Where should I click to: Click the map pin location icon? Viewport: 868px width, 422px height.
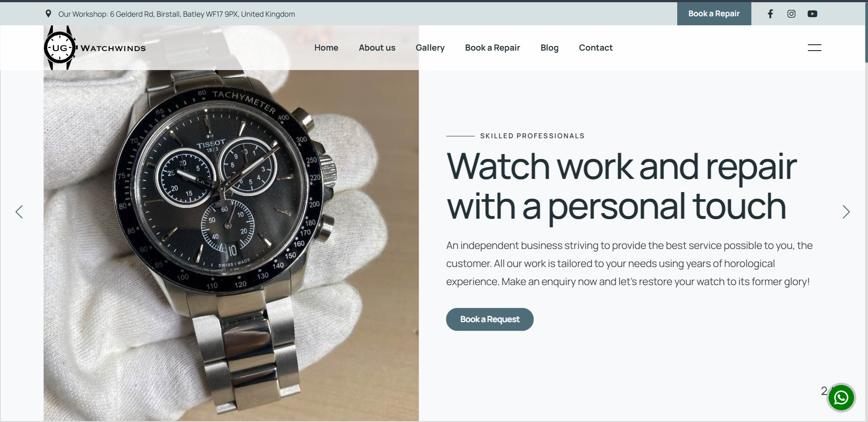(x=48, y=14)
